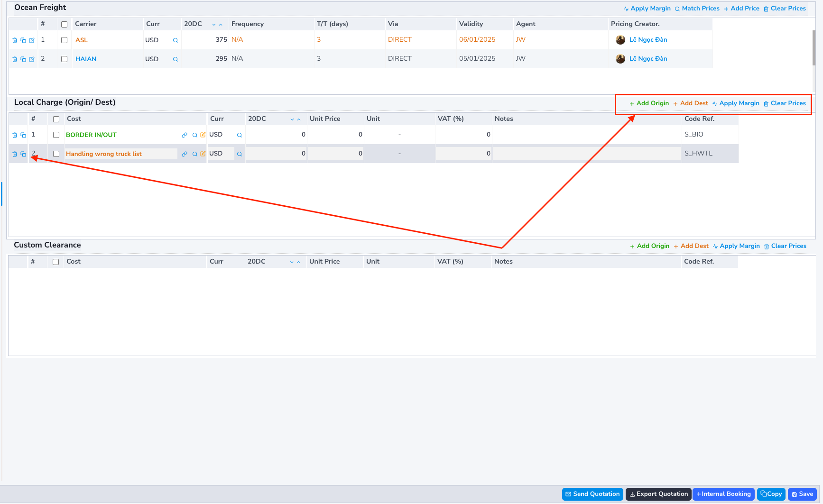Check the BORDER IN/OUT row checkbox
The height and width of the screenshot is (504, 823).
tap(56, 135)
